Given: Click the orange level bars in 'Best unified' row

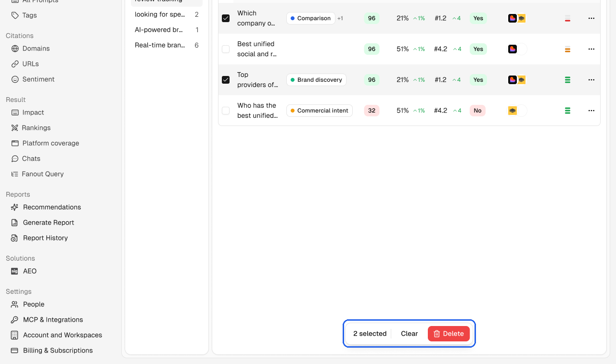Looking at the screenshot, I should (567, 49).
